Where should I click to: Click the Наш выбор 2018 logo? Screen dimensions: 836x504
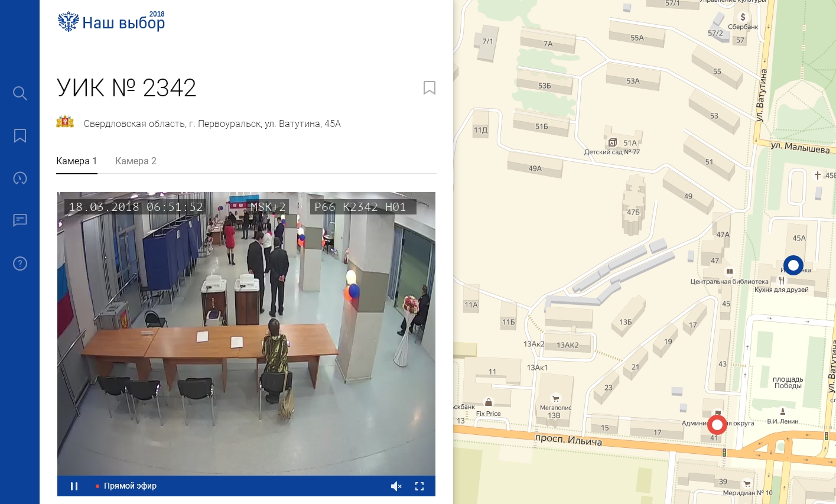(112, 22)
